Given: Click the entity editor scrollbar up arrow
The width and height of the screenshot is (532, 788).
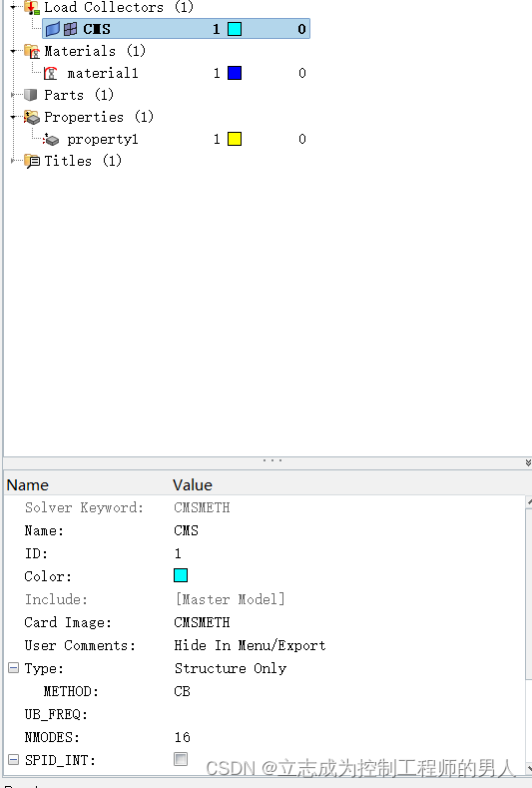Looking at the screenshot, I should click(x=528, y=501).
